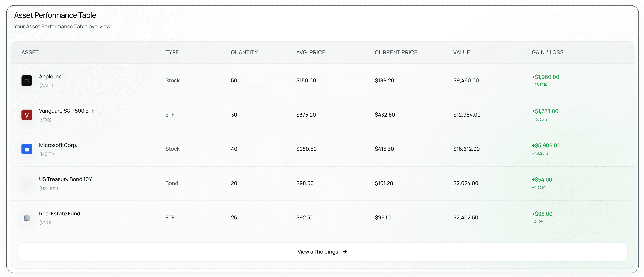
Task: Select the CURRENT PRICE column header
Action: [396, 52]
